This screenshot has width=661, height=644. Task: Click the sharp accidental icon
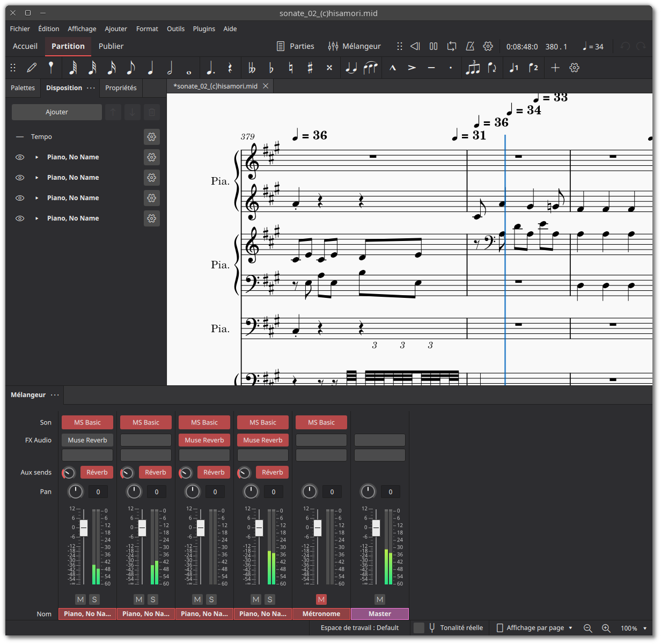pos(310,68)
